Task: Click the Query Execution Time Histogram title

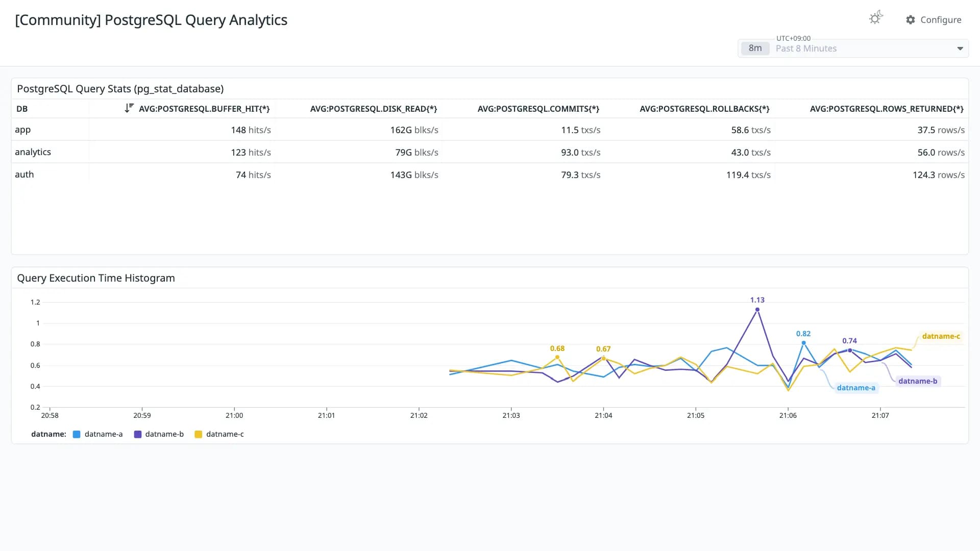Action: (x=96, y=278)
